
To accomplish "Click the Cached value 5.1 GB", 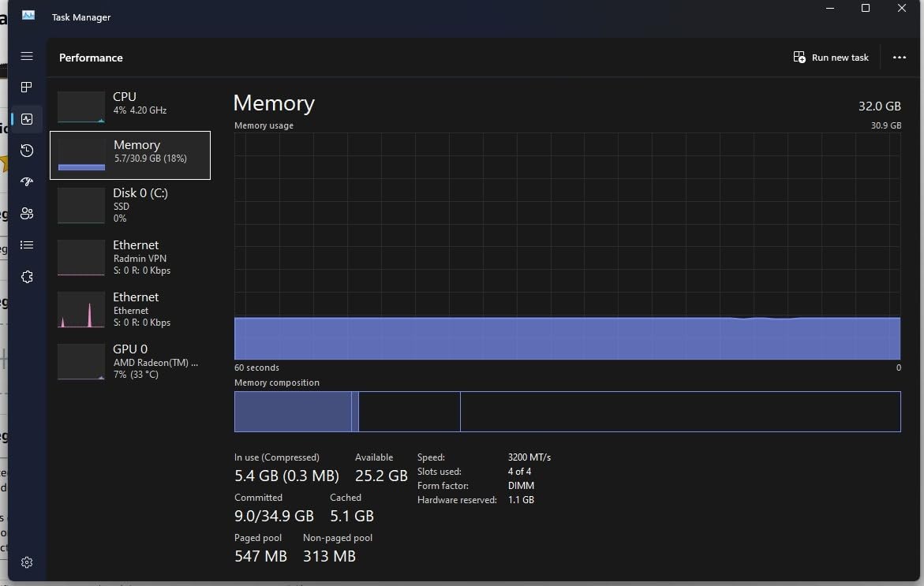I will pyautogui.click(x=352, y=516).
